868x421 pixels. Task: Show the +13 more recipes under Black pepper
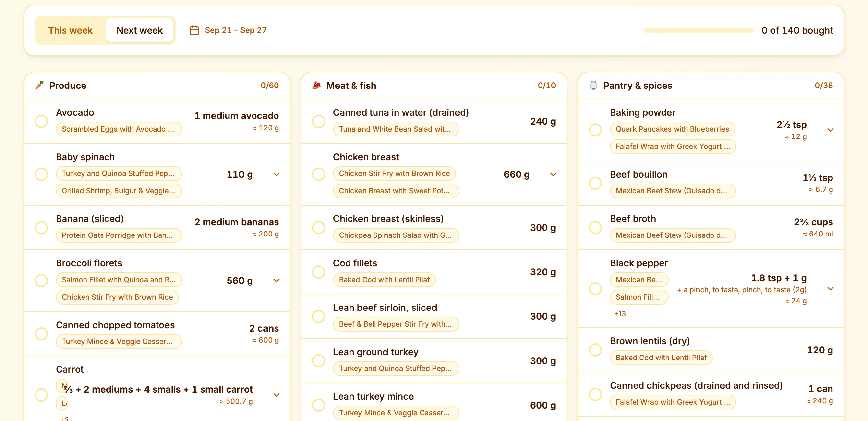(x=620, y=314)
